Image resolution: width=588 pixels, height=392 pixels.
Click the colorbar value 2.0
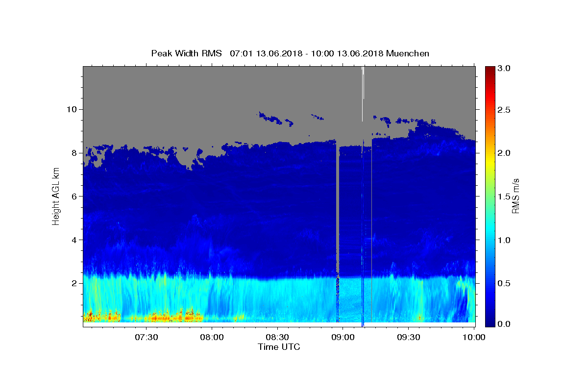tap(504, 153)
